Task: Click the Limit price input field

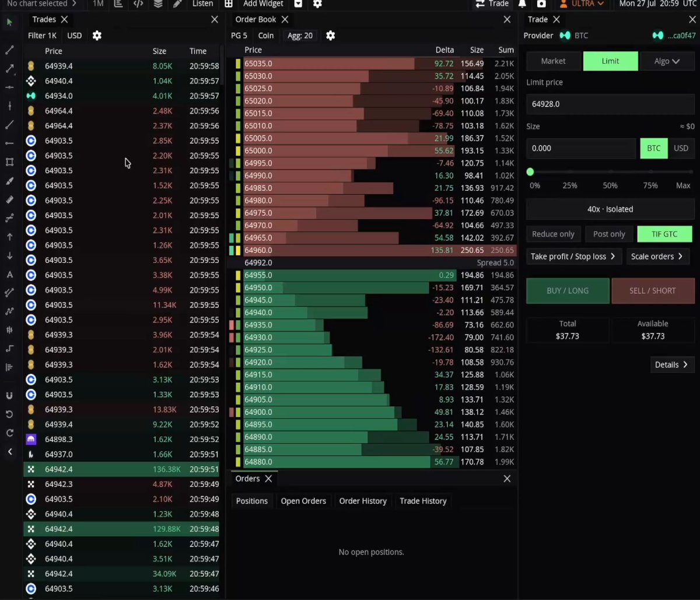Action: tap(610, 104)
